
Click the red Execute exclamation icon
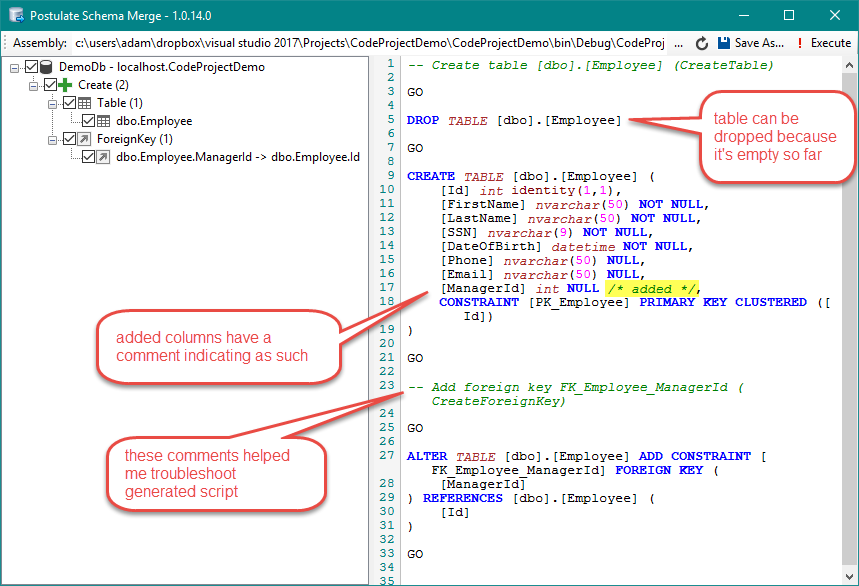pos(800,43)
